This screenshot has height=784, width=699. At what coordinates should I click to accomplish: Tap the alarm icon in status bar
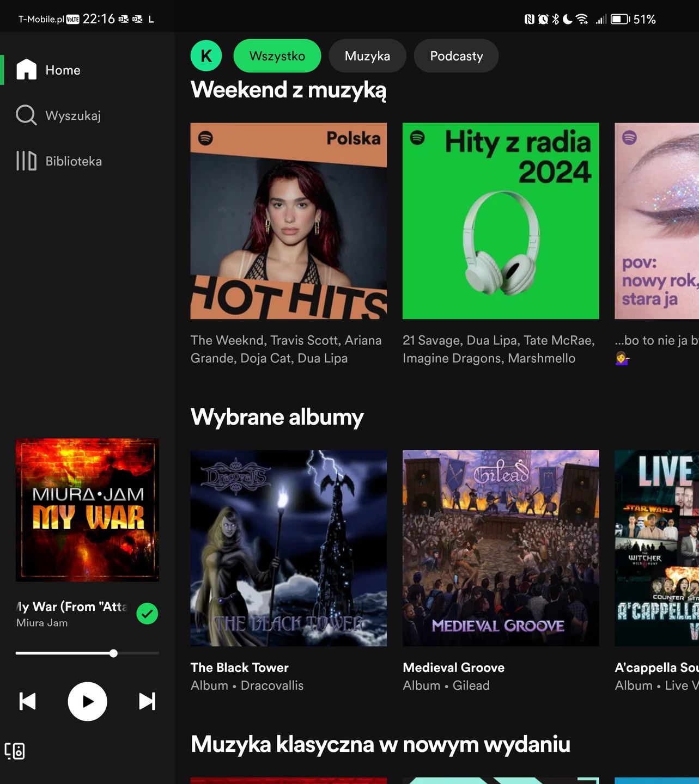543,19
